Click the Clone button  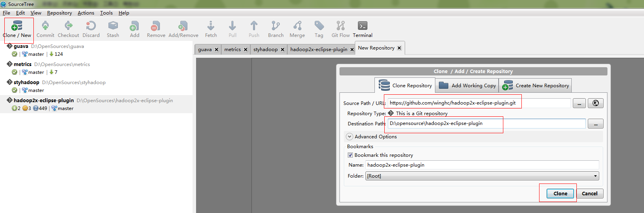point(560,193)
